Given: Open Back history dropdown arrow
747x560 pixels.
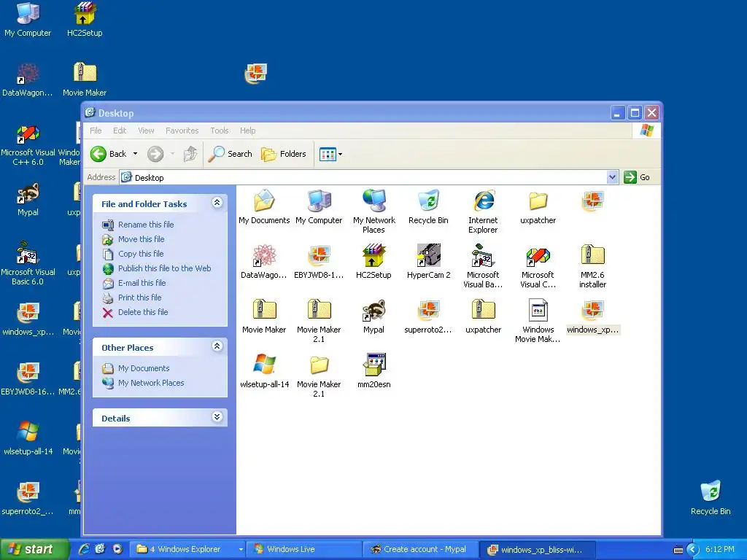Looking at the screenshot, I should point(135,154).
